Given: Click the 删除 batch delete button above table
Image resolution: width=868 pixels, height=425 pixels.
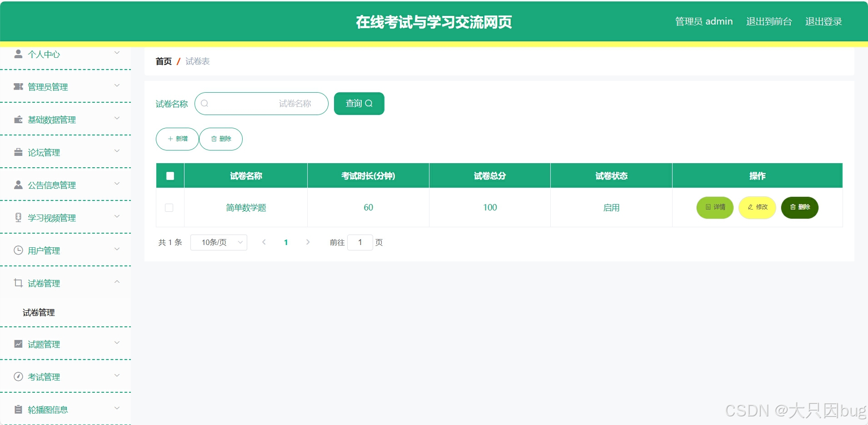Looking at the screenshot, I should point(221,139).
